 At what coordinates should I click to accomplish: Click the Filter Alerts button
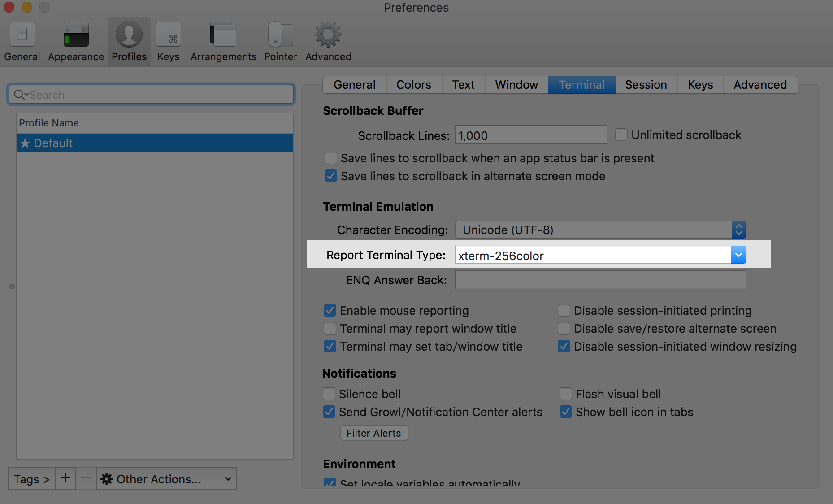[374, 433]
